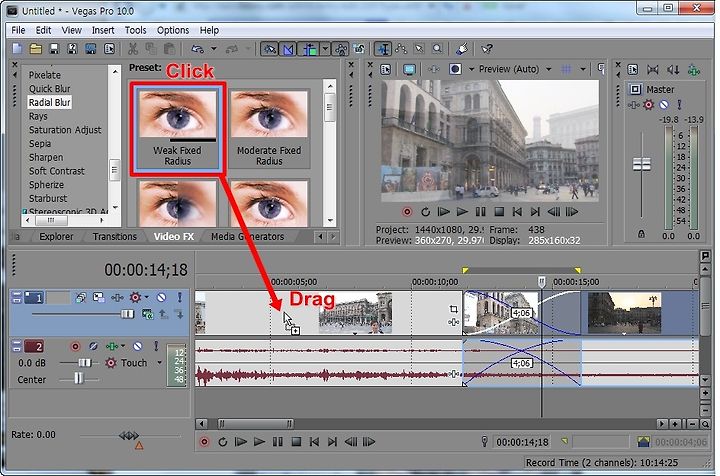
Task: Select Saturation Adjust in effects list
Action: 65,130
